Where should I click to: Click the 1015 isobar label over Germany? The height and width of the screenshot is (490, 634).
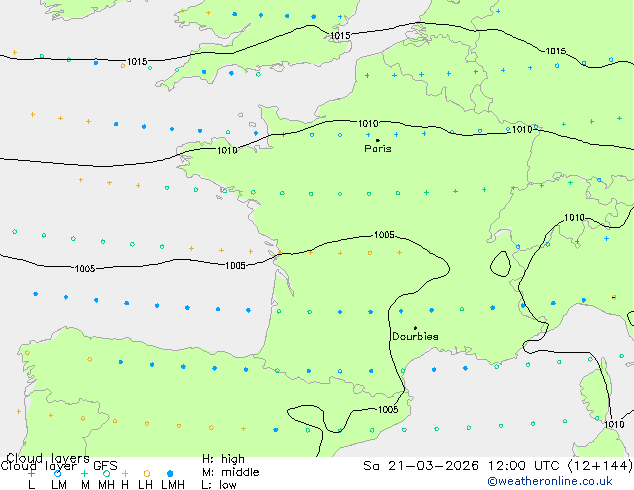[556, 51]
